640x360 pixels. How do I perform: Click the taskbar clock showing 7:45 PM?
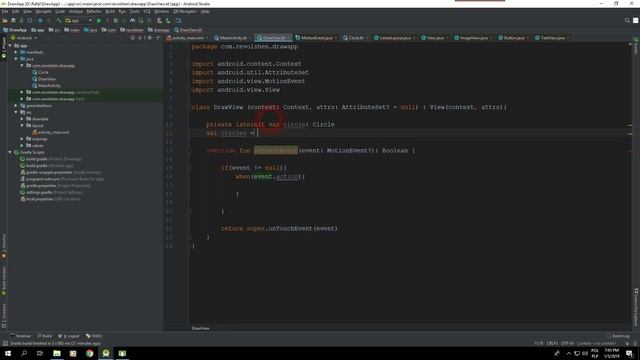611,353
